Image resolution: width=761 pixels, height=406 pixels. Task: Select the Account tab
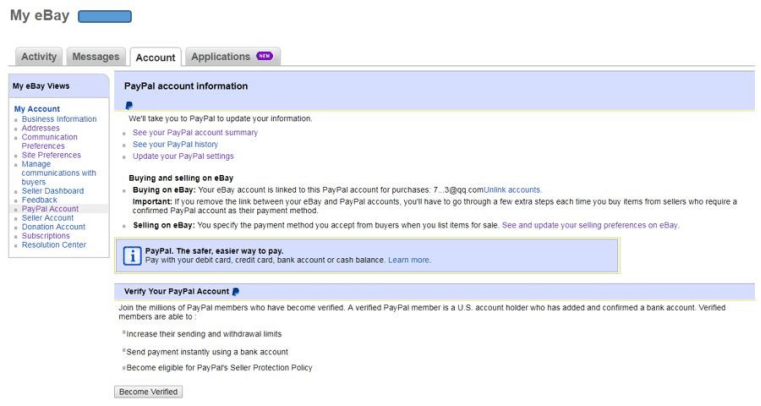155,58
